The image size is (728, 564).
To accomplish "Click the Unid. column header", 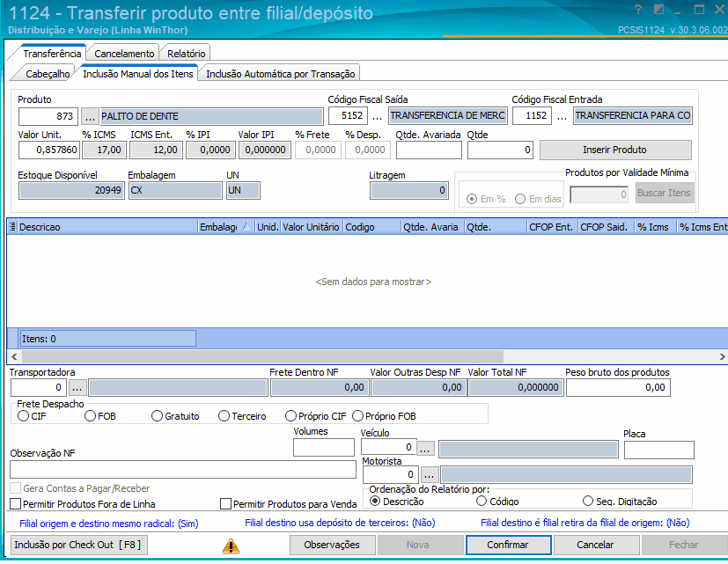I will pyautogui.click(x=268, y=227).
